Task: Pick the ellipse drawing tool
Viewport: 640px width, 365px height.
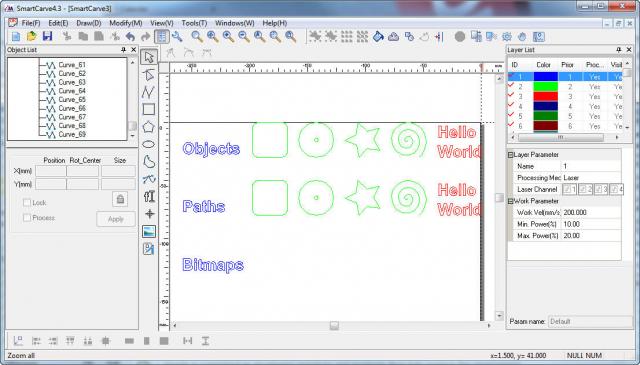Action: pyautogui.click(x=149, y=144)
